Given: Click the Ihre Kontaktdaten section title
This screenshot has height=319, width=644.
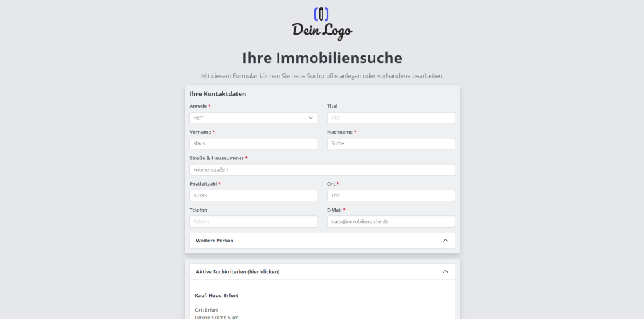Looking at the screenshot, I should (218, 94).
